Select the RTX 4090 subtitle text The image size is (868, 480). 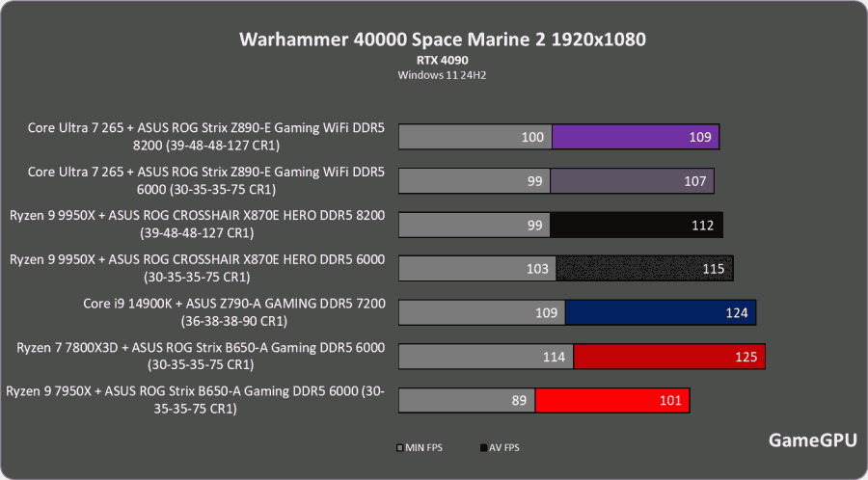tap(443, 61)
